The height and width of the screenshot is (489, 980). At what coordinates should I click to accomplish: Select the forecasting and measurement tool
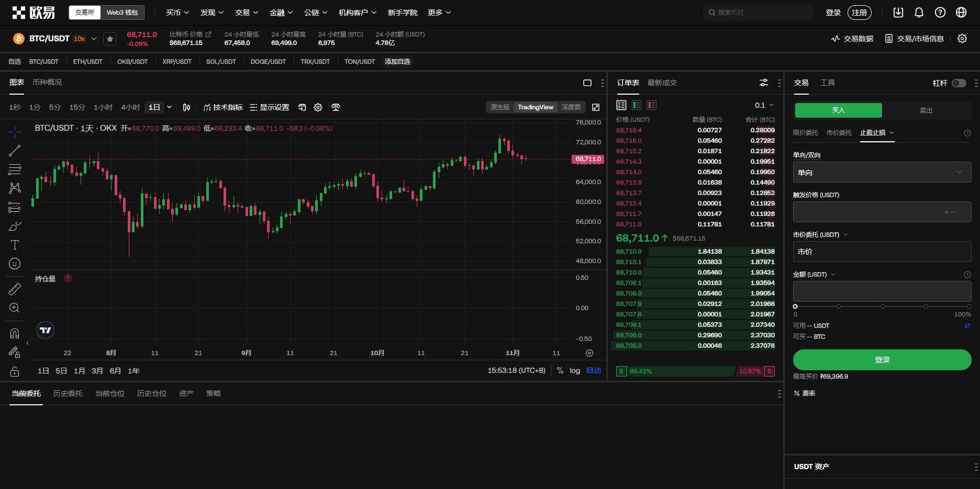(x=15, y=207)
